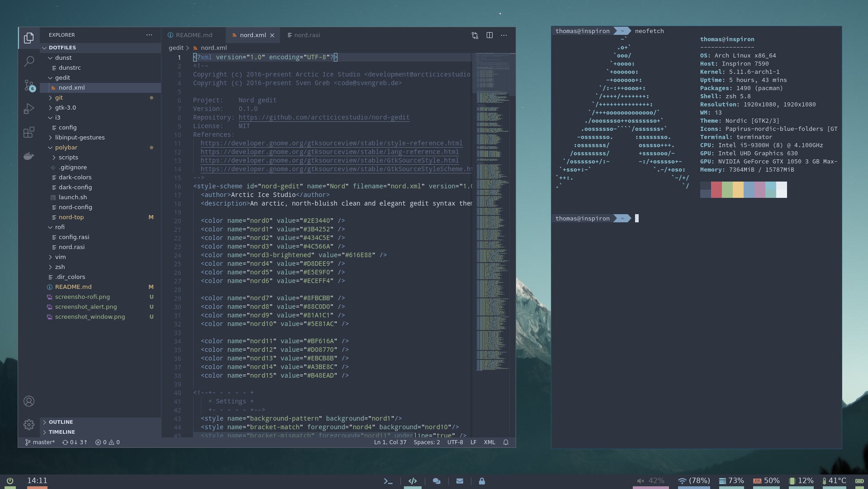The image size is (868, 489).
Task: Click the green color block in neofetch
Action: point(727,190)
